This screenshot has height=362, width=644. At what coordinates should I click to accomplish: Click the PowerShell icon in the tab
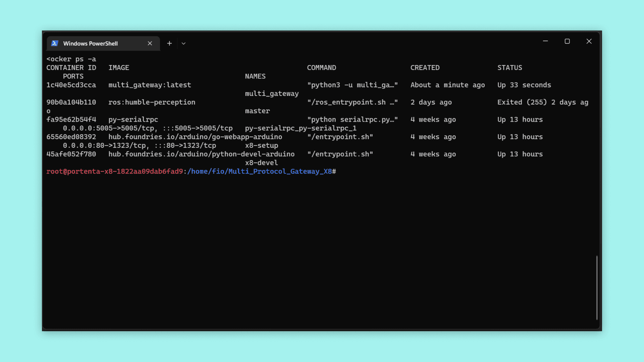click(55, 43)
